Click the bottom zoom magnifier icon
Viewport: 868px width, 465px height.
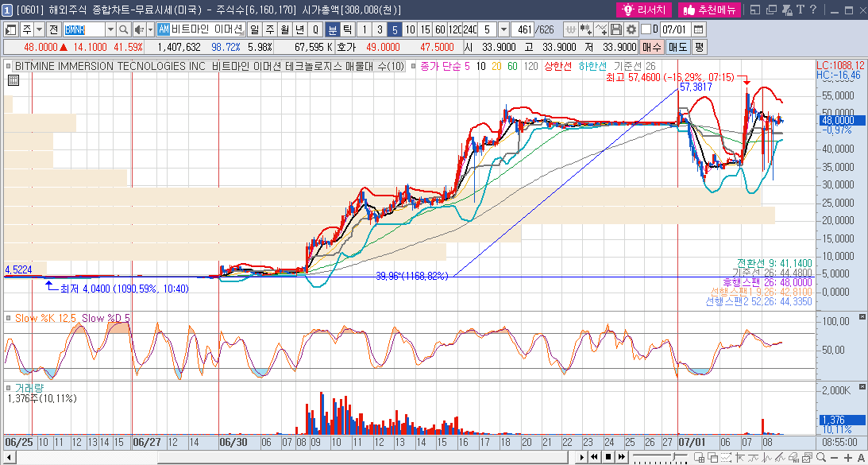click(x=821, y=457)
